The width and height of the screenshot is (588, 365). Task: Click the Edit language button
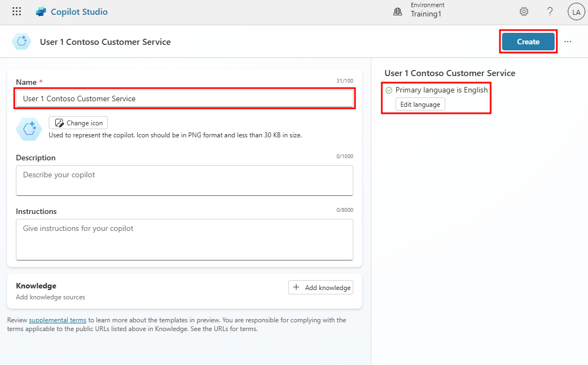[x=420, y=105]
